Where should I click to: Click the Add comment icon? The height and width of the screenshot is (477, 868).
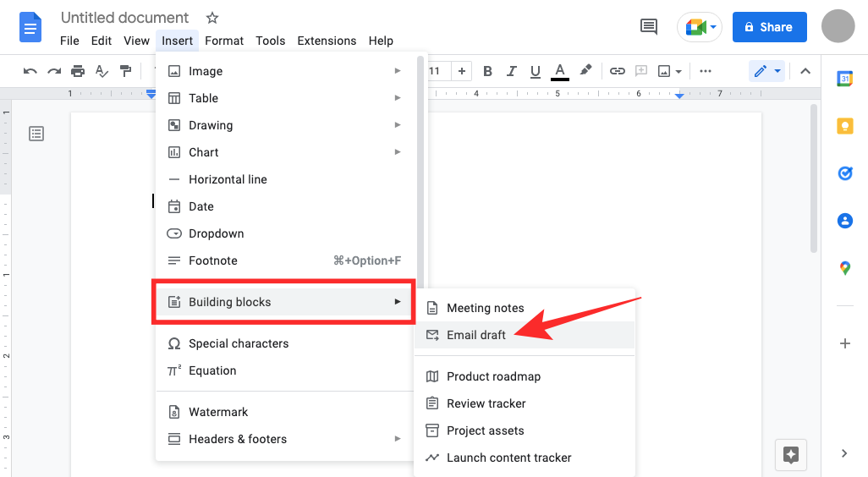pos(641,71)
